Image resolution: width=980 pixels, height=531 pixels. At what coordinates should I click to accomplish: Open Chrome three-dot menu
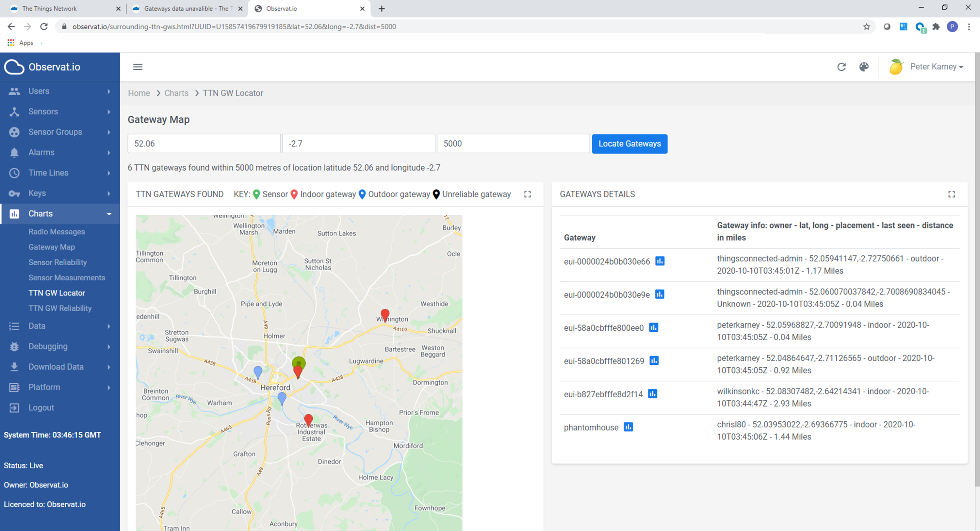click(969, 27)
